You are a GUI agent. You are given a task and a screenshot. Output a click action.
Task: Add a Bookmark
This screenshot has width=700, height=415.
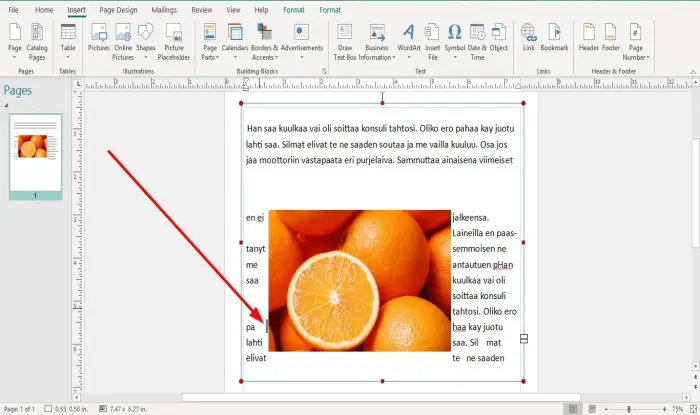coord(554,37)
